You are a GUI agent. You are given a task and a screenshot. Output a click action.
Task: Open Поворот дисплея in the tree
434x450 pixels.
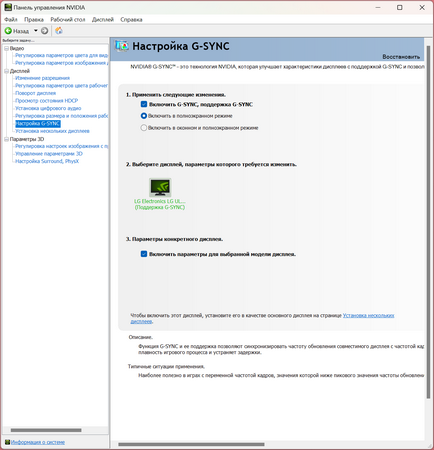point(35,93)
